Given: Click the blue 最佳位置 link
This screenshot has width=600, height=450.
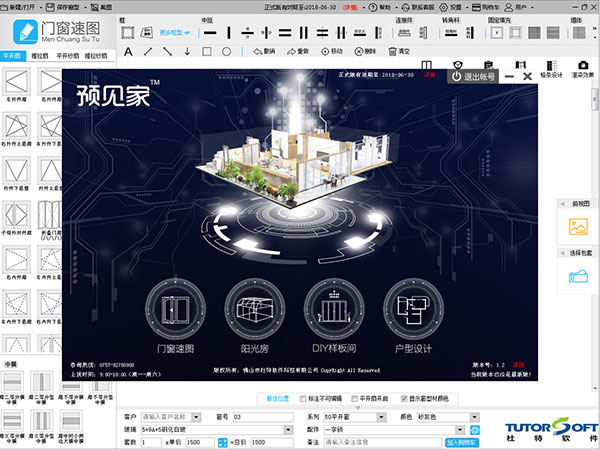Looking at the screenshot, I should (x=278, y=399).
